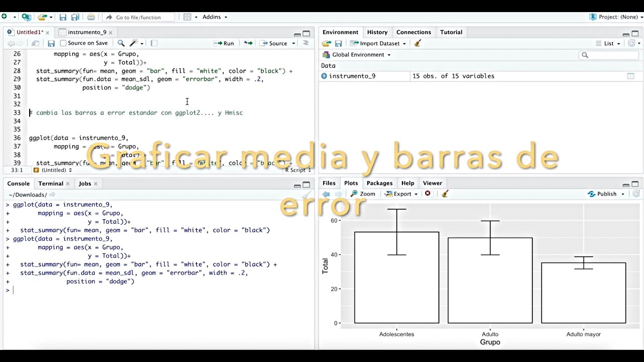Image resolution: width=644 pixels, height=362 pixels.
Task: Open the Connections tab
Action: pyautogui.click(x=414, y=32)
